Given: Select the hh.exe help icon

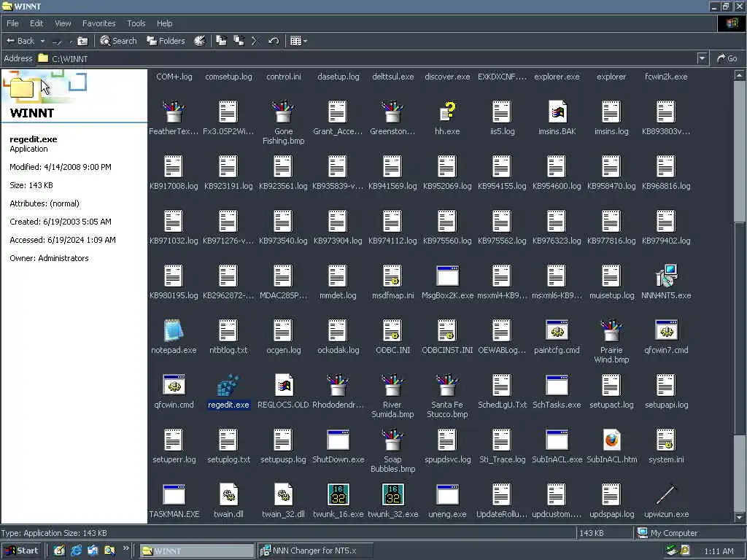Looking at the screenshot, I should tap(447, 112).
